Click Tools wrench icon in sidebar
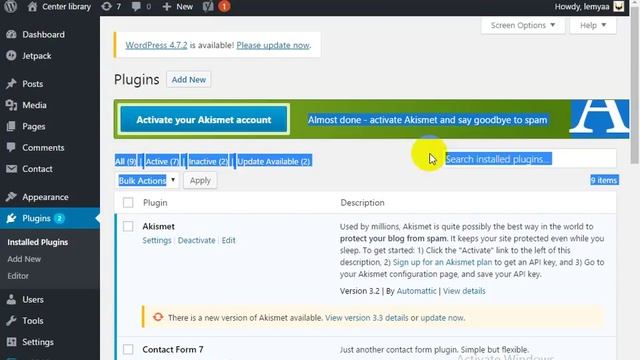Screen dimensions: 640x360 pyautogui.click(x=11, y=320)
